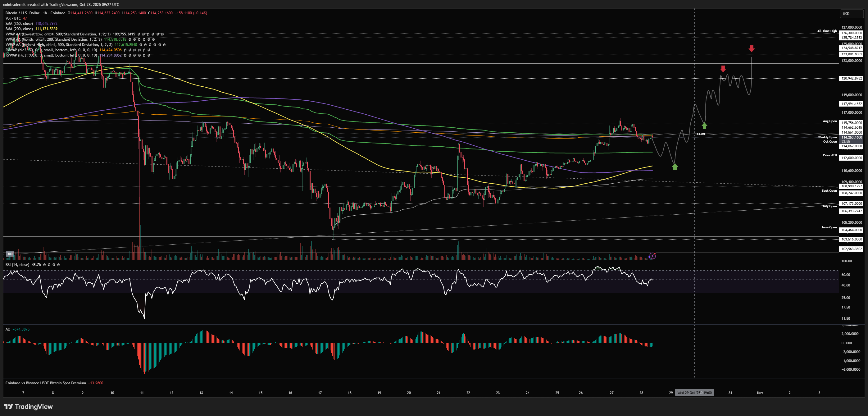Viewport: 868px width, 416px height.
Task: Click the All-Time High level label
Action: [827, 31]
